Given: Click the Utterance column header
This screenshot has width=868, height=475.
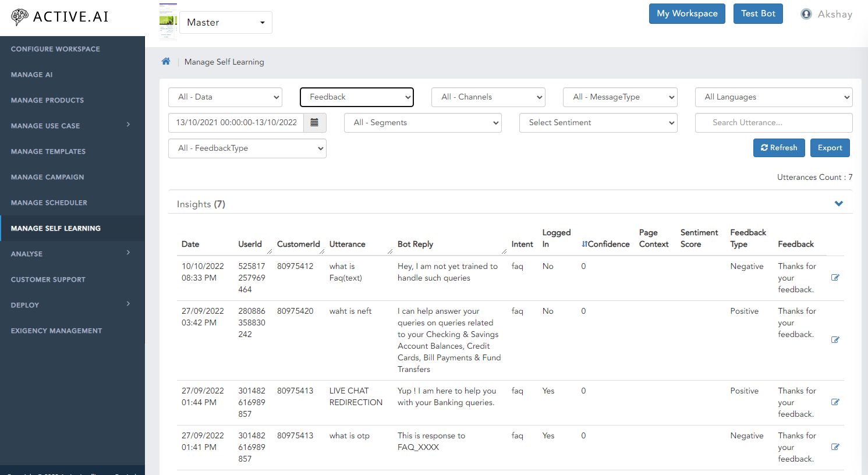Looking at the screenshot, I should tap(348, 244).
